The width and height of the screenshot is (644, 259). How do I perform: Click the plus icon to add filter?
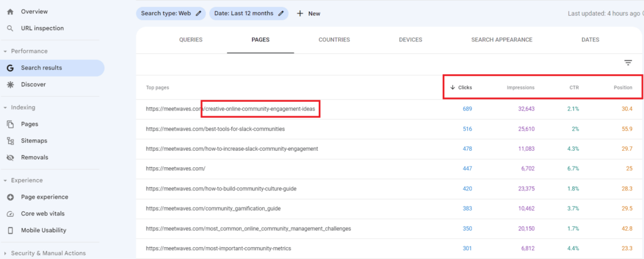300,13
